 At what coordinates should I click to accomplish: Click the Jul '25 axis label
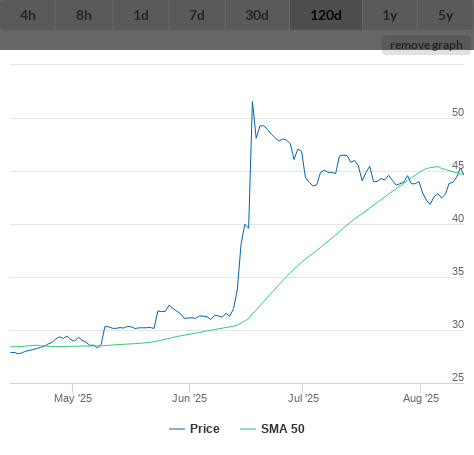pos(303,398)
